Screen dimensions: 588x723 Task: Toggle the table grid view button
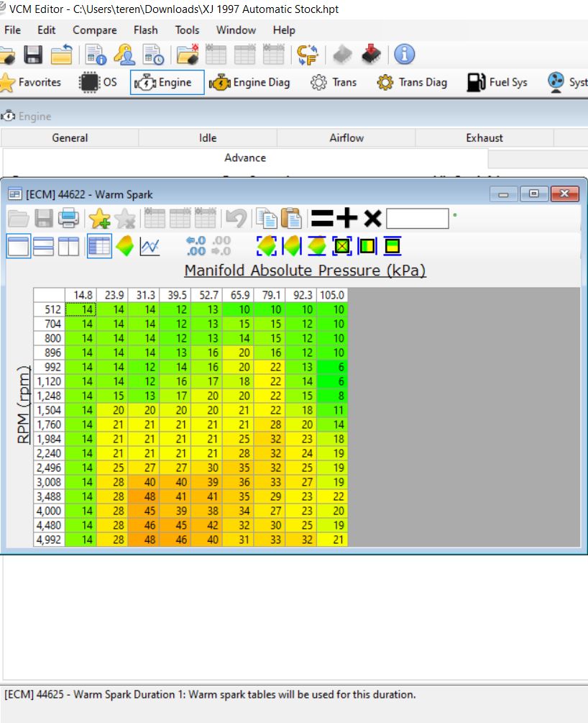[99, 247]
